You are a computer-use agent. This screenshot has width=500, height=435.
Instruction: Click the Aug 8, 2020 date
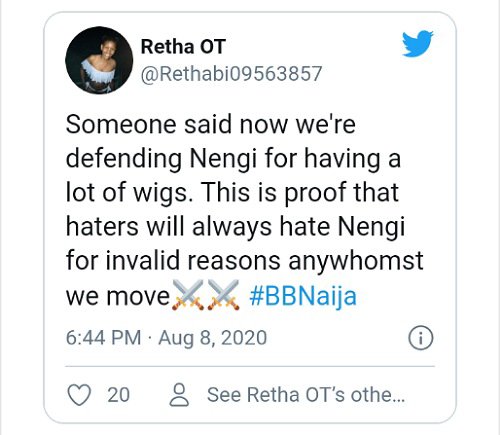click(x=213, y=338)
